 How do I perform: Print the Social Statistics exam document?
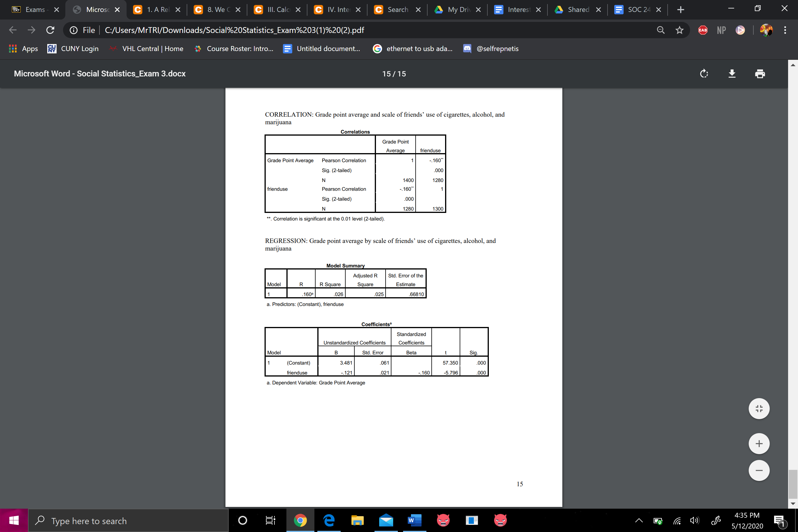[760, 73]
